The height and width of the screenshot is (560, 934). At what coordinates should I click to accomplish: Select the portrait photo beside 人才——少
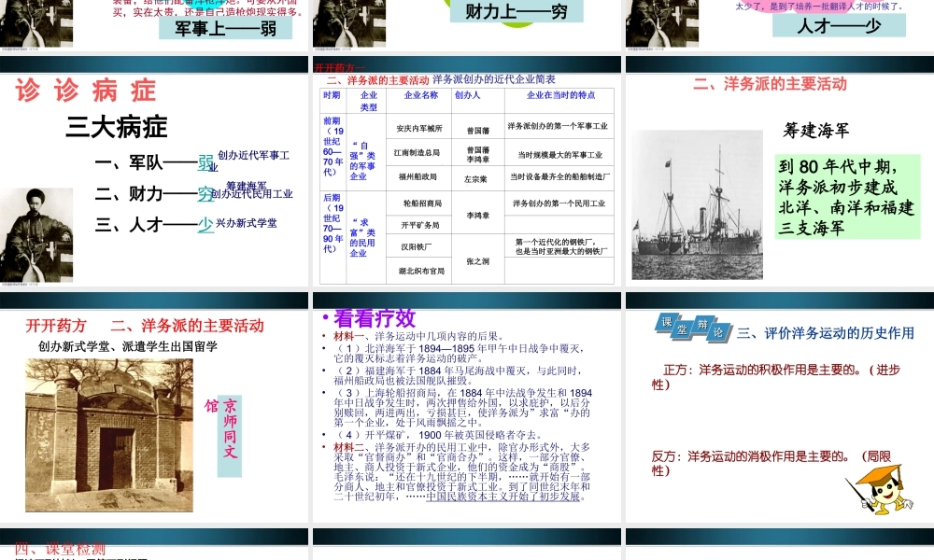point(662,23)
